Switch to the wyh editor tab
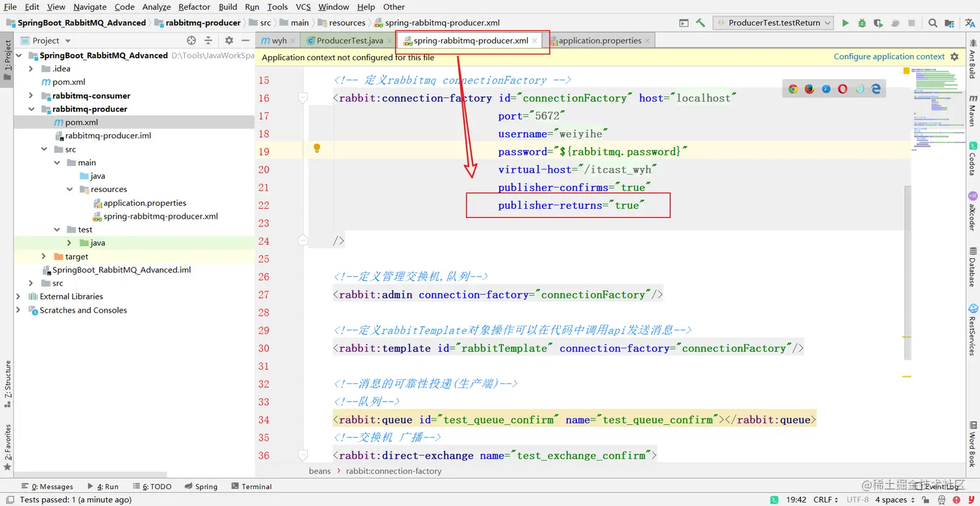 (x=279, y=40)
